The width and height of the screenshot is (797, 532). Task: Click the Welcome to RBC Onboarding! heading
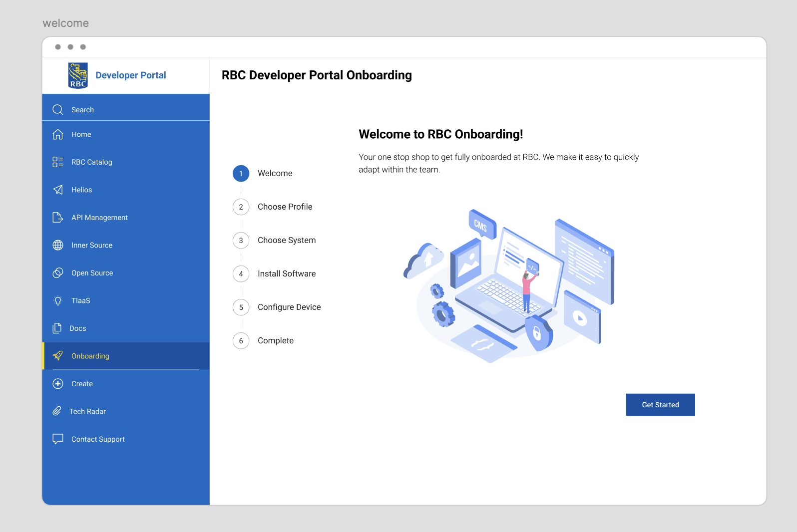(x=441, y=134)
